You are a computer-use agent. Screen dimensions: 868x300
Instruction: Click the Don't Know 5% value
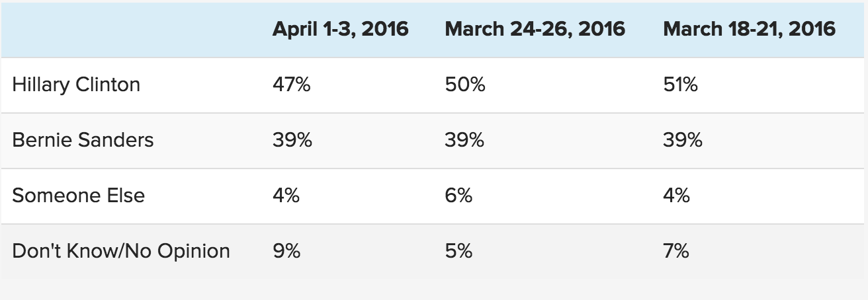[459, 251]
